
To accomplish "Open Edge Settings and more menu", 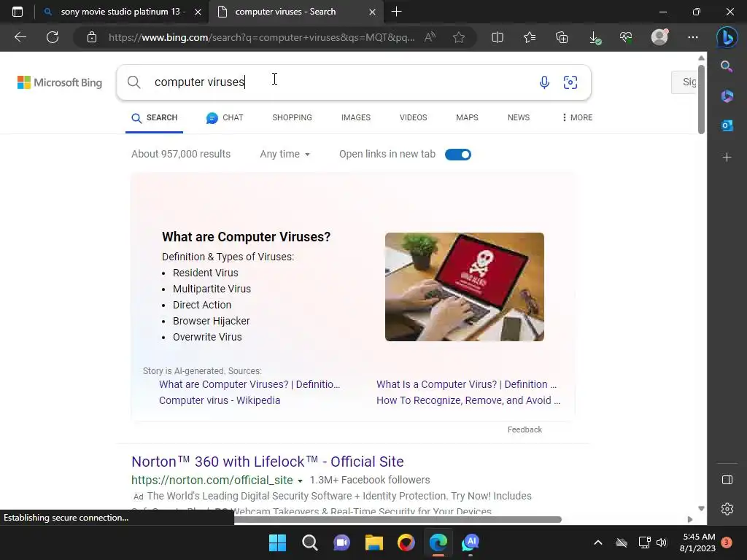I will (693, 37).
